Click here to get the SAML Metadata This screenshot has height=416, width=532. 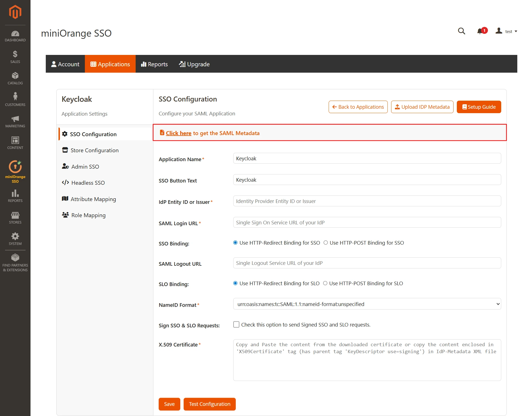178,133
